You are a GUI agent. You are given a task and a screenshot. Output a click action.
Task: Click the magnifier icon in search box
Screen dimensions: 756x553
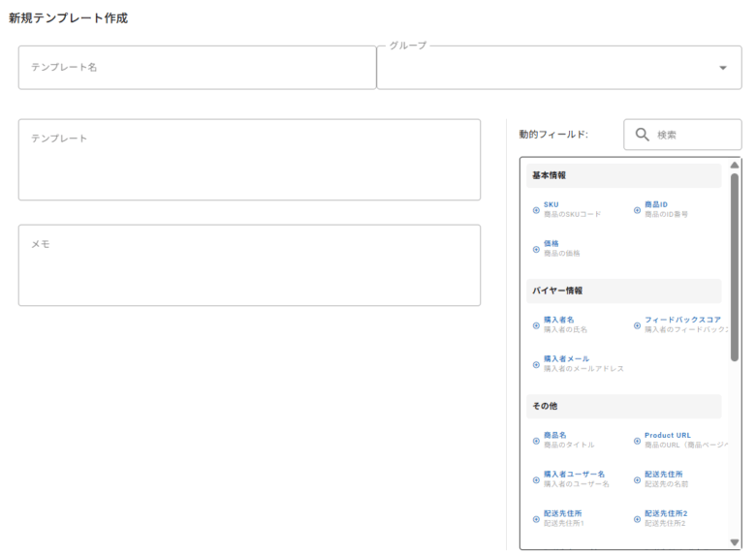642,135
